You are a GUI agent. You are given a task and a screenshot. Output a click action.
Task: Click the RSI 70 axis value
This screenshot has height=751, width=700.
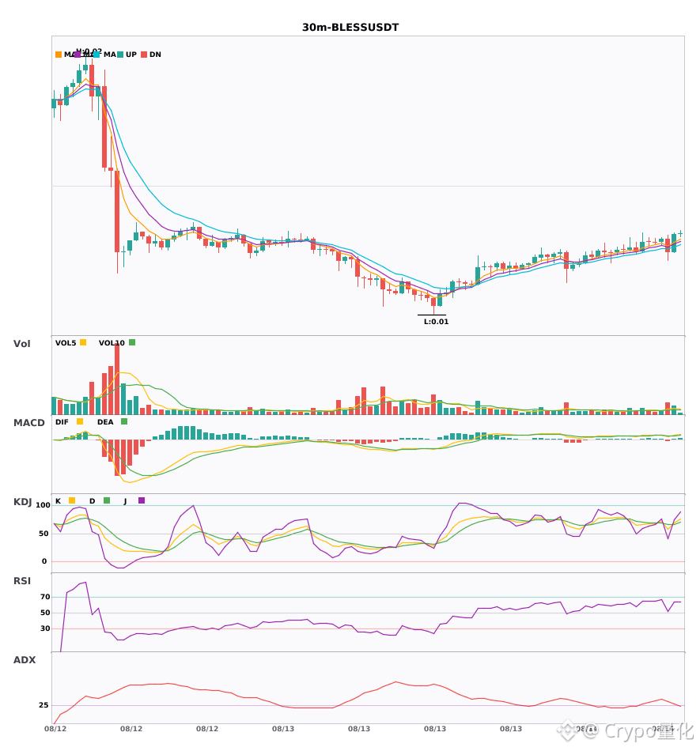(45, 597)
